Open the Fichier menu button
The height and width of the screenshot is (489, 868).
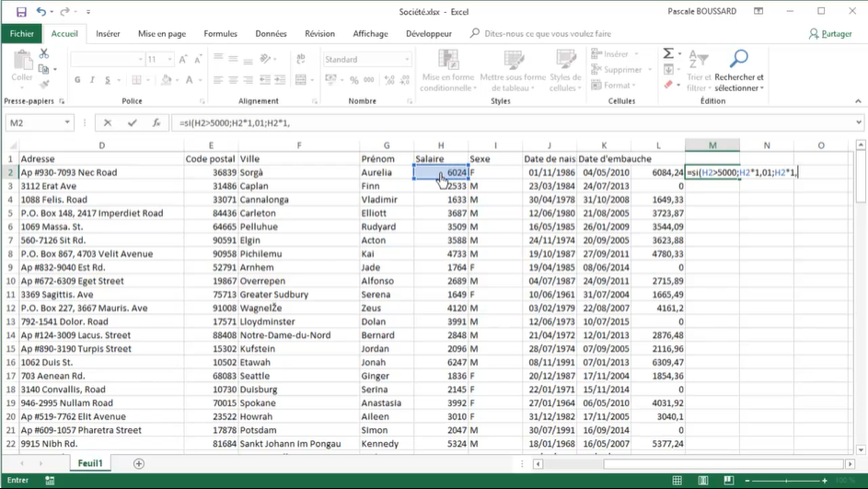[22, 34]
